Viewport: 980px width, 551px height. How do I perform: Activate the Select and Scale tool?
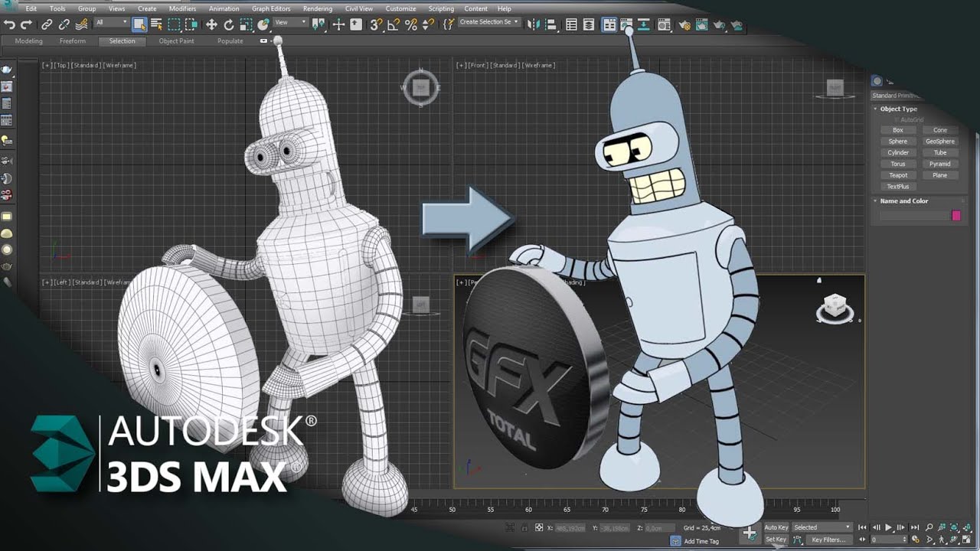tap(246, 24)
